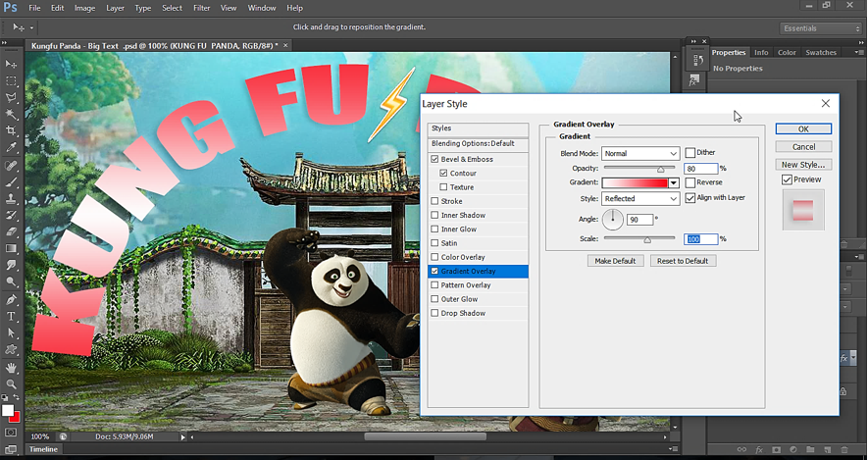Select the Healing Brush tool
Viewport: 868px width, 460px height.
coord(11,166)
